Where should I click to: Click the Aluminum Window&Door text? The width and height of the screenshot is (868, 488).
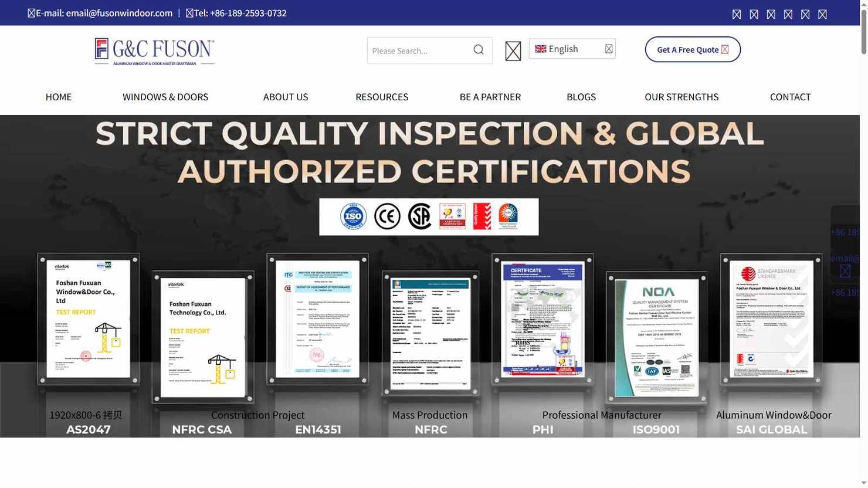(x=774, y=415)
